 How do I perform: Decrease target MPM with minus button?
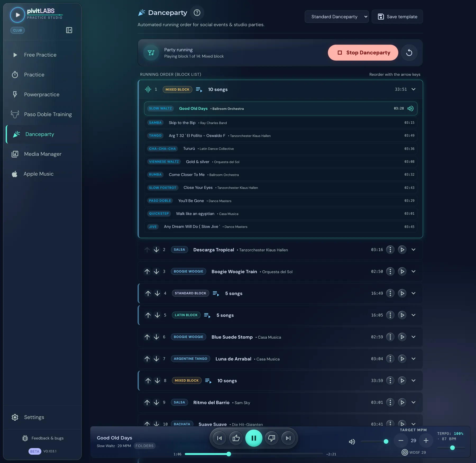coord(401,441)
